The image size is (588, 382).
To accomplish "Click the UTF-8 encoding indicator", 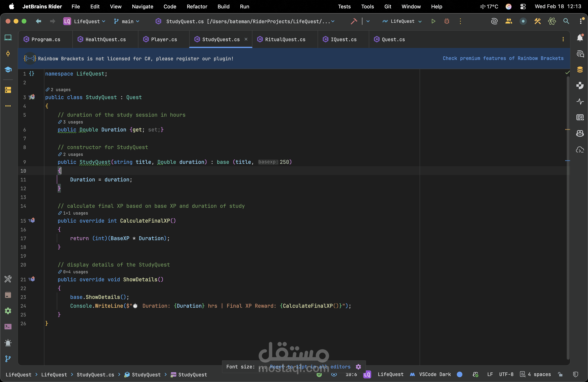I will coord(506,374).
